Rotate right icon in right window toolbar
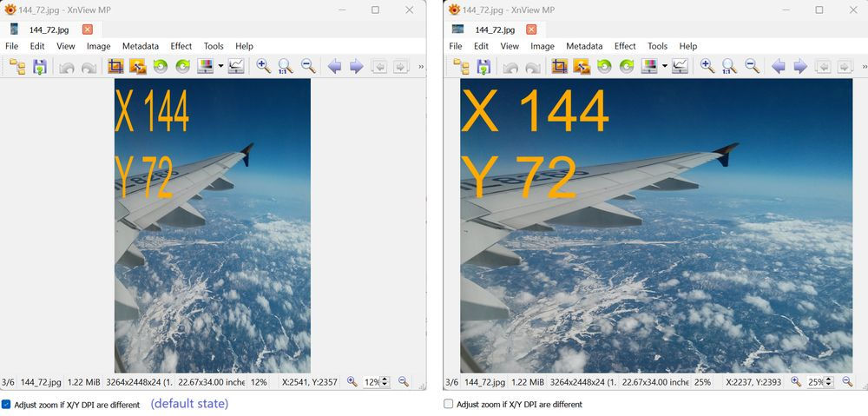The image size is (868, 416). coord(626,67)
